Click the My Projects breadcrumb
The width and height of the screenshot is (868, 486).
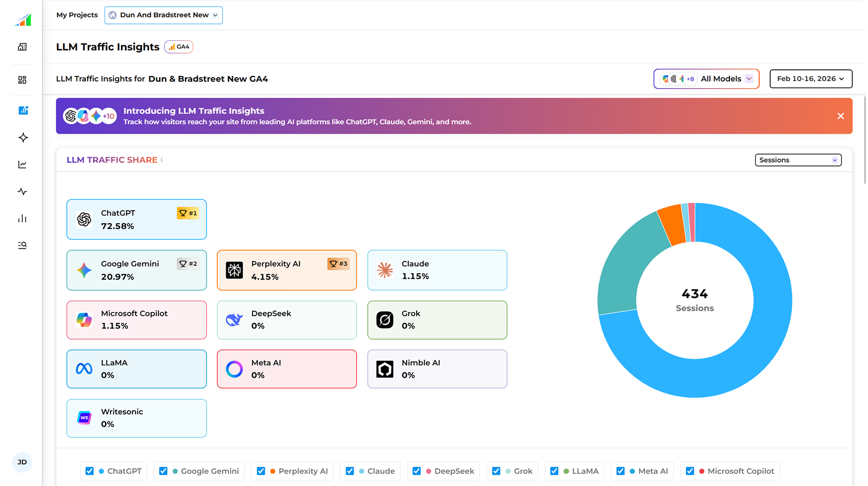point(77,15)
